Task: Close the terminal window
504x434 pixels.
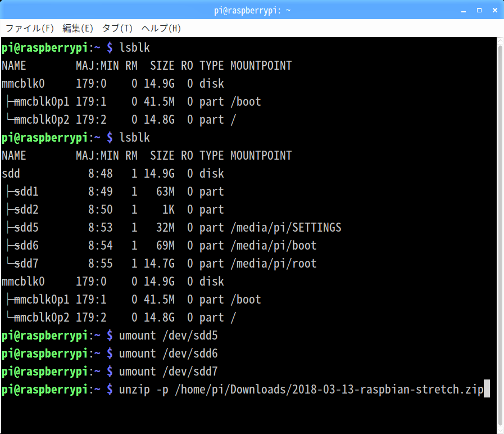Action: [495, 10]
